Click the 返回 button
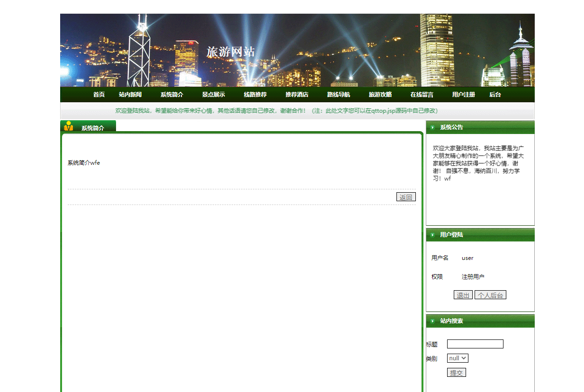The image size is (584, 392). pos(406,197)
